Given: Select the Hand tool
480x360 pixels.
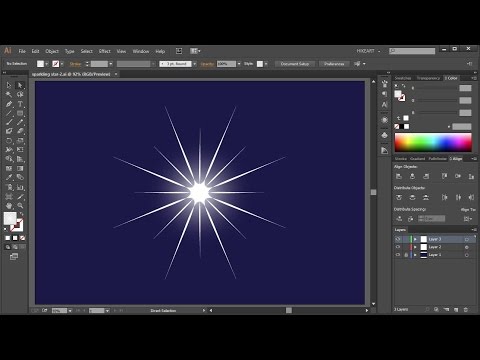Looking at the screenshot, I should click(x=9, y=206).
